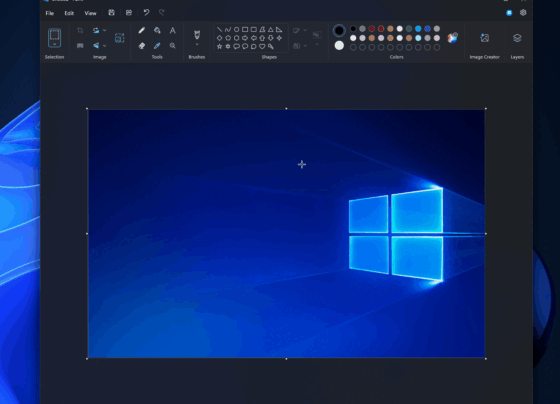The image size is (560, 404).
Task: Open the Edit menu
Action: pos(69,13)
